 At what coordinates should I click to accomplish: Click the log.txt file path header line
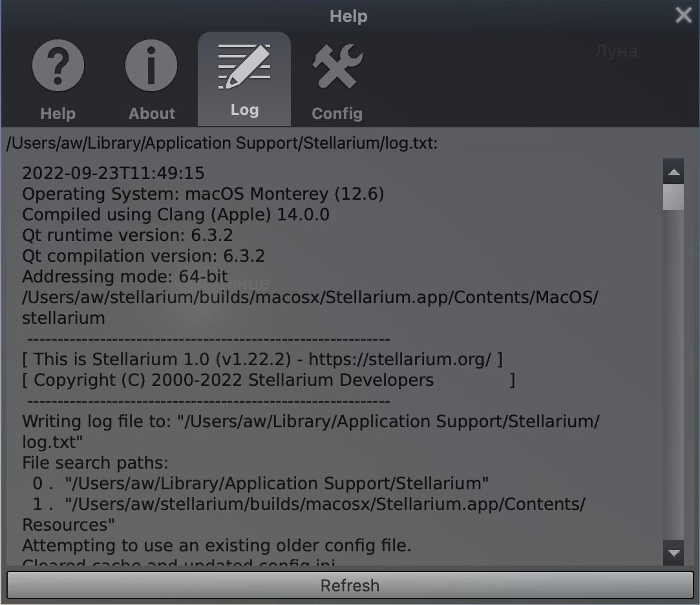click(222, 143)
